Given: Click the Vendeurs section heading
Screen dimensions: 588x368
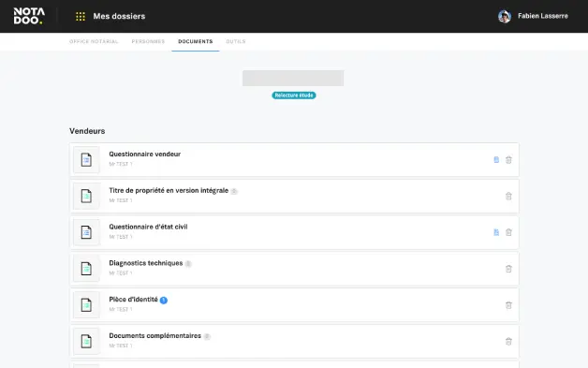Looking at the screenshot, I should [87, 131].
